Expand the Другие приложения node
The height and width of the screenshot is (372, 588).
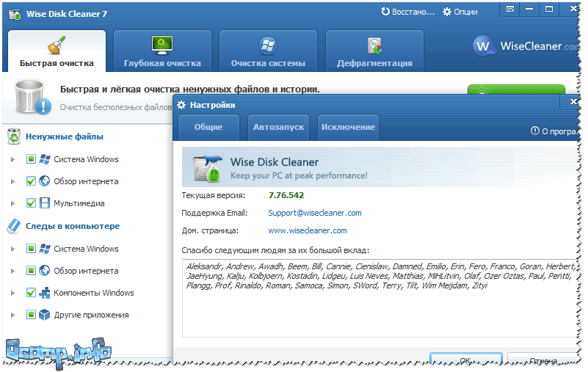pyautogui.click(x=13, y=315)
